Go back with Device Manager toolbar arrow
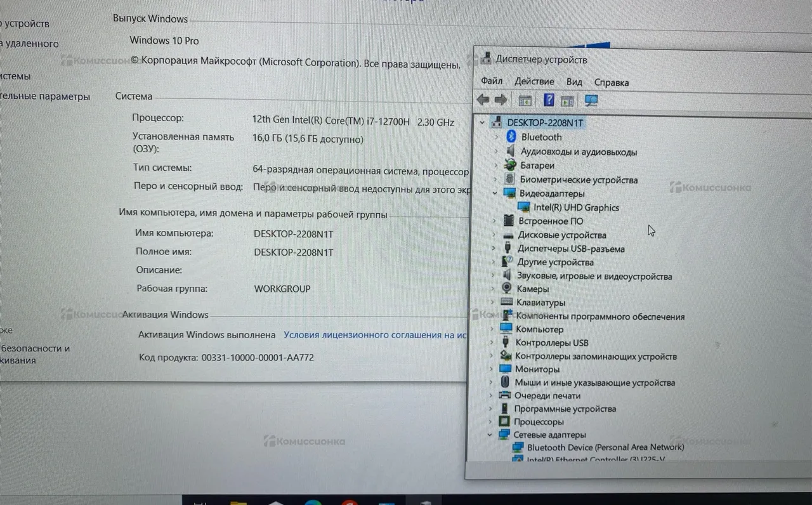Image resolution: width=812 pixels, height=505 pixels. click(x=483, y=100)
